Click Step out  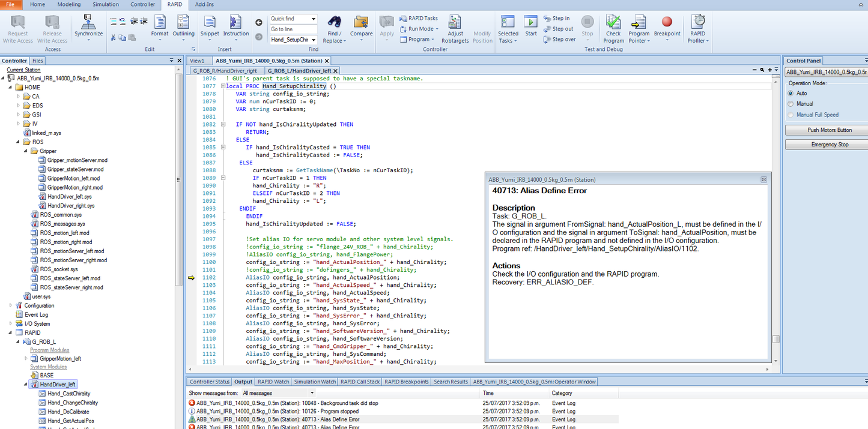559,29
